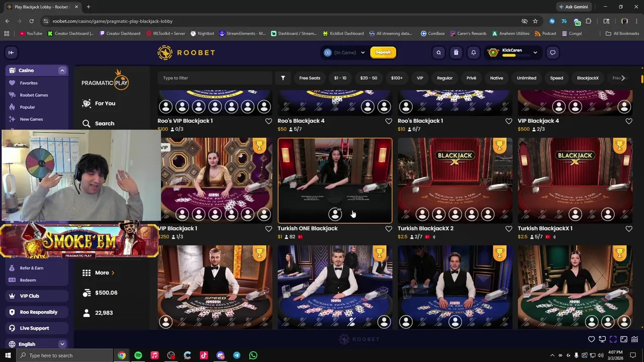The width and height of the screenshot is (644, 362).
Task: Collapse the Casino sidebar section
Action: [62, 70]
